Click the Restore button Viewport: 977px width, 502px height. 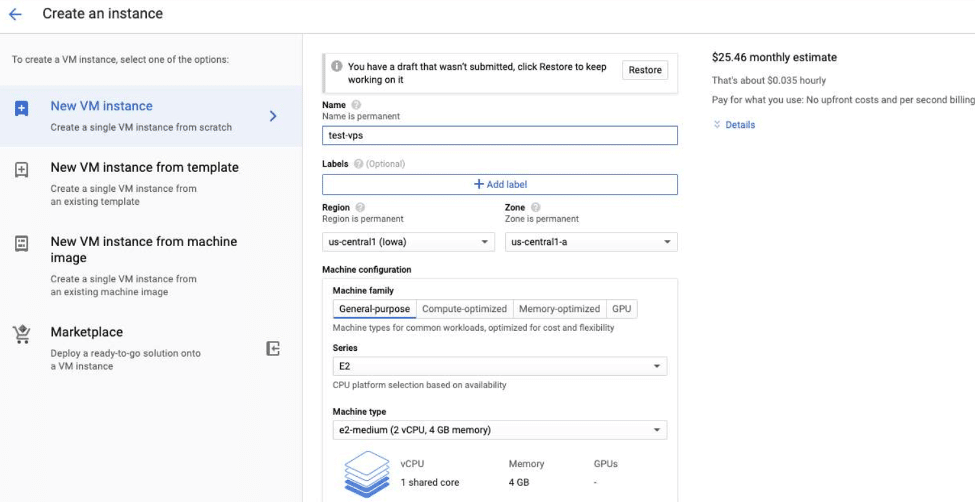(645, 70)
